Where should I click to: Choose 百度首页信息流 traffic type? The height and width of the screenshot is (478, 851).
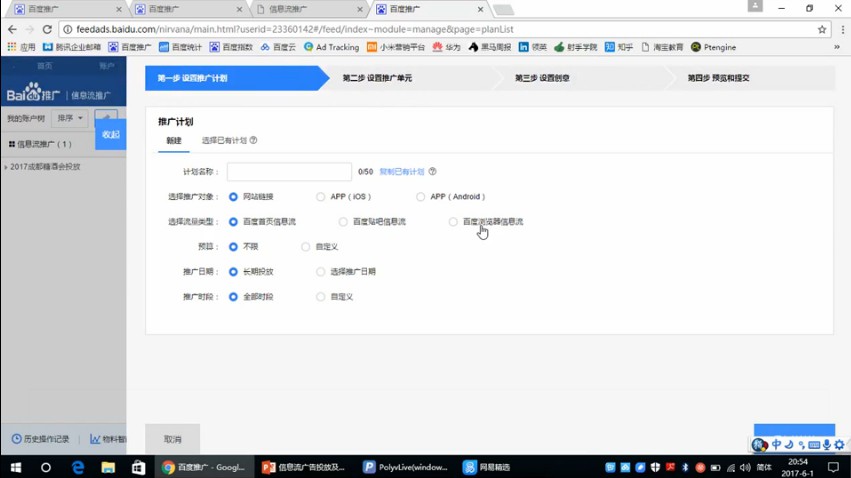pyautogui.click(x=233, y=221)
